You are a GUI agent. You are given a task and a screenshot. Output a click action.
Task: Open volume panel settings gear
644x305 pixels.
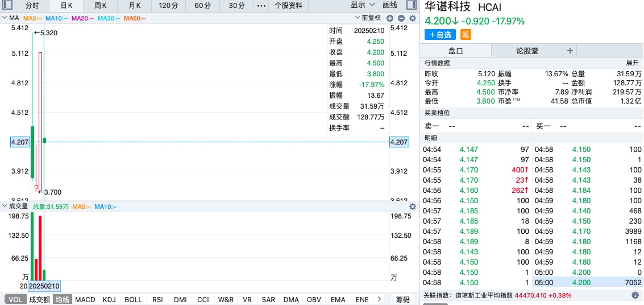coord(413,206)
